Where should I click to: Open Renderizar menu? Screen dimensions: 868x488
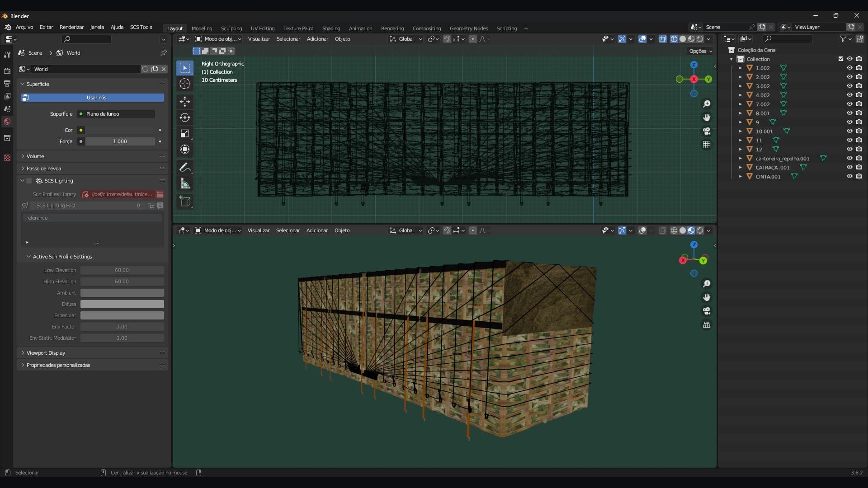click(x=71, y=27)
